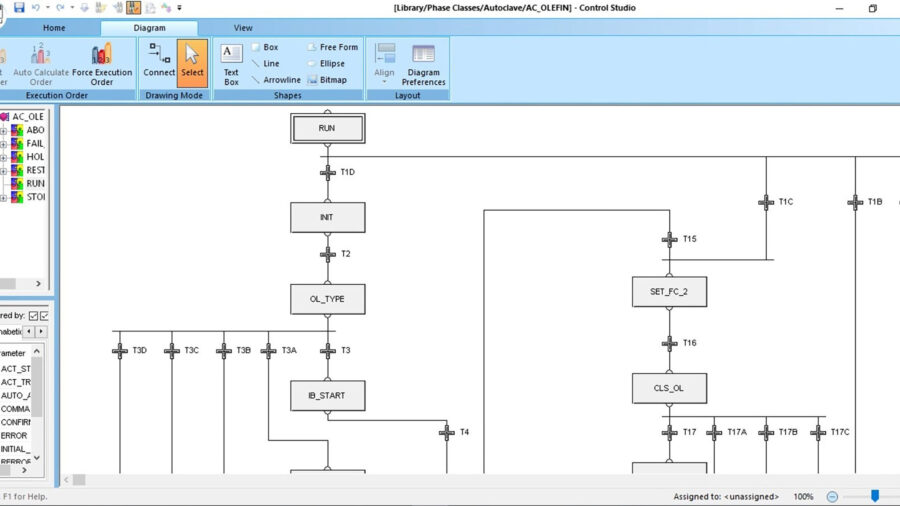900x506 pixels.
Task: Click the T3A transition cross
Action: point(268,351)
